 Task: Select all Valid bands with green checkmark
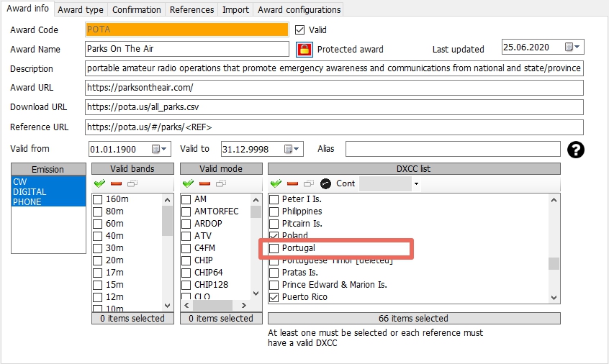coord(100,183)
